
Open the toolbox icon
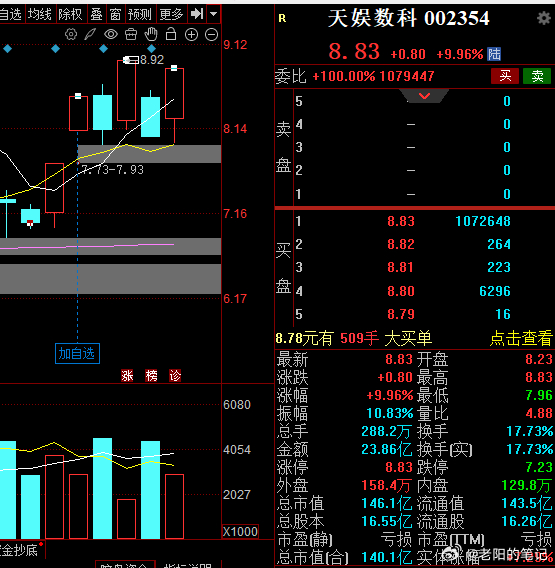click(131, 34)
